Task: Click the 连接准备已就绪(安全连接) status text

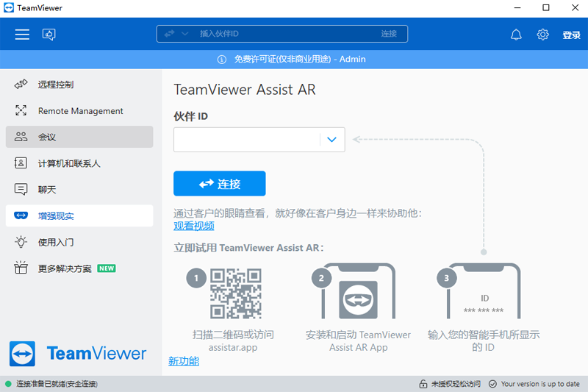Action: click(x=57, y=384)
